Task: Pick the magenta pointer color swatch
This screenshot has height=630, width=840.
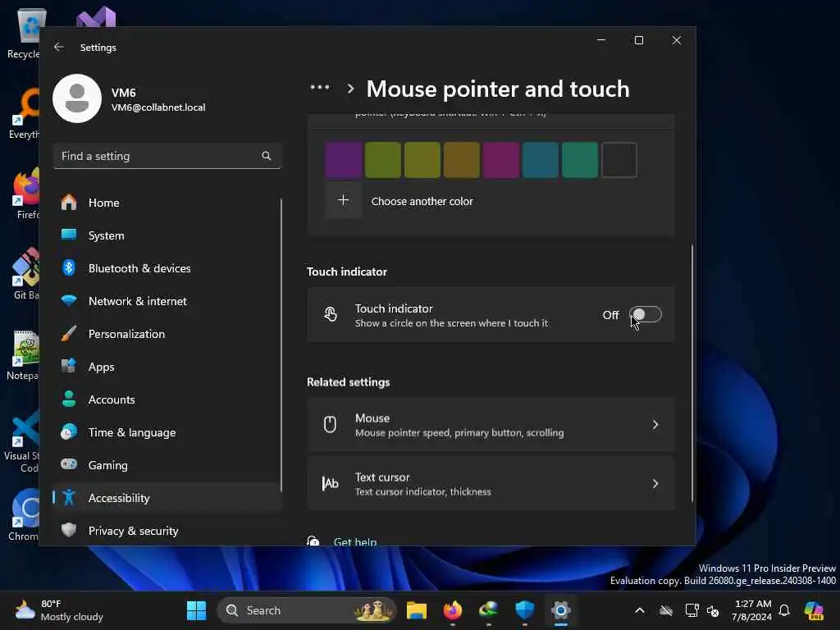Action: 501,160
